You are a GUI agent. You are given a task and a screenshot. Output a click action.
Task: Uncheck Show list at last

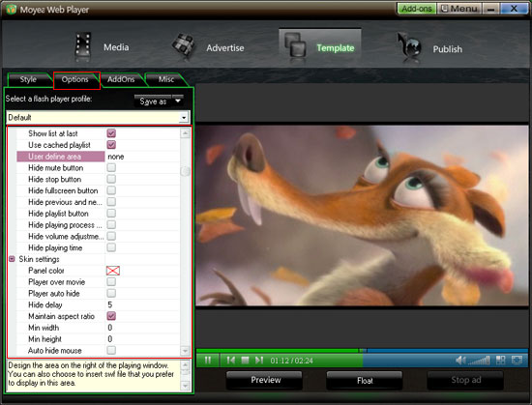[111, 133]
